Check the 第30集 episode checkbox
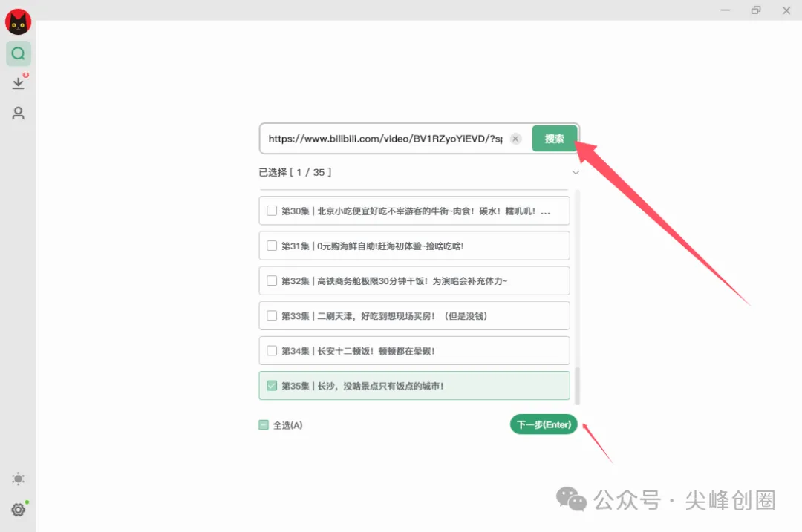This screenshot has height=532, width=802. pos(272,211)
